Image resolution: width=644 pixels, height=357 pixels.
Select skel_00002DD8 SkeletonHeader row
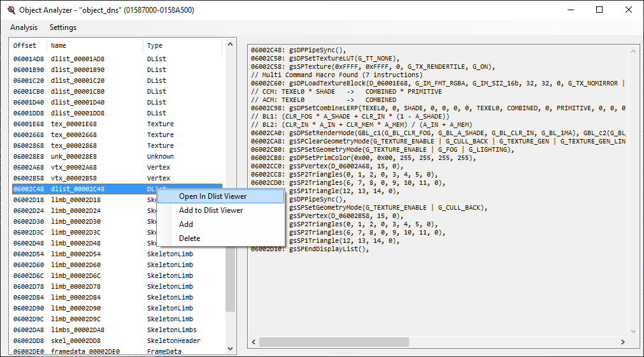pyautogui.click(x=117, y=341)
